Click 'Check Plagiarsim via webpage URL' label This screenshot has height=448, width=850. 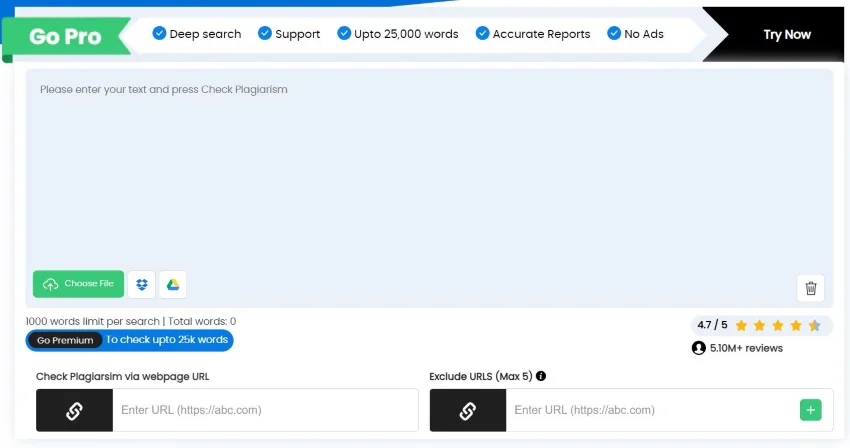[x=123, y=376]
